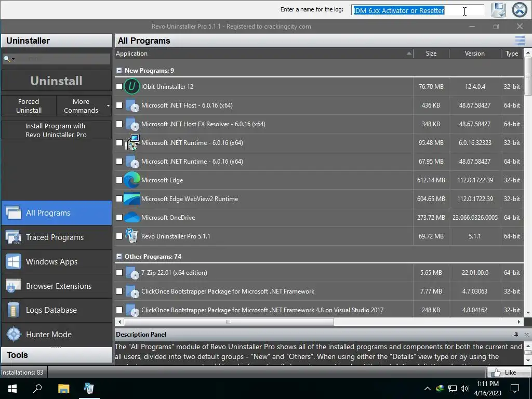532x399 pixels.
Task: Switch to Traced Programs
Action: (x=57, y=237)
